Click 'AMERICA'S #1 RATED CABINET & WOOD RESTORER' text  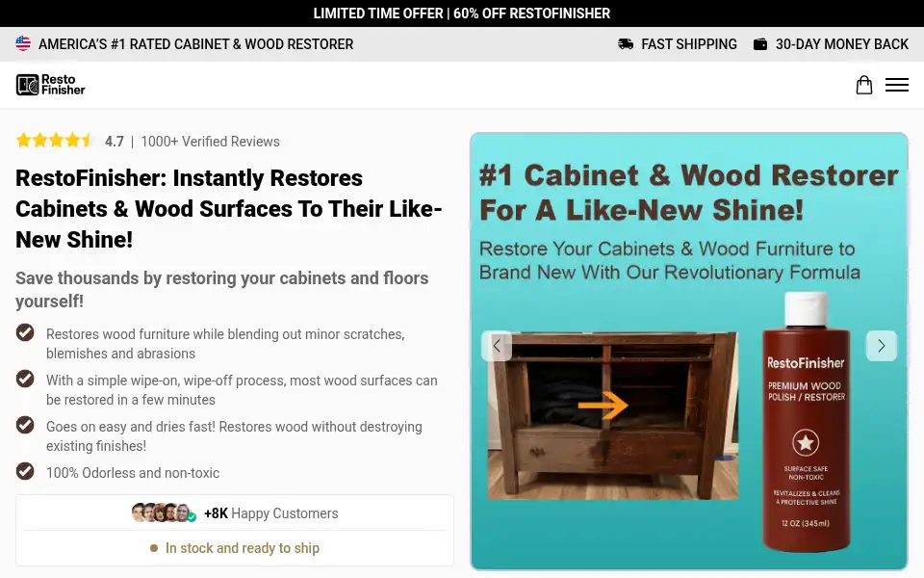195,44
